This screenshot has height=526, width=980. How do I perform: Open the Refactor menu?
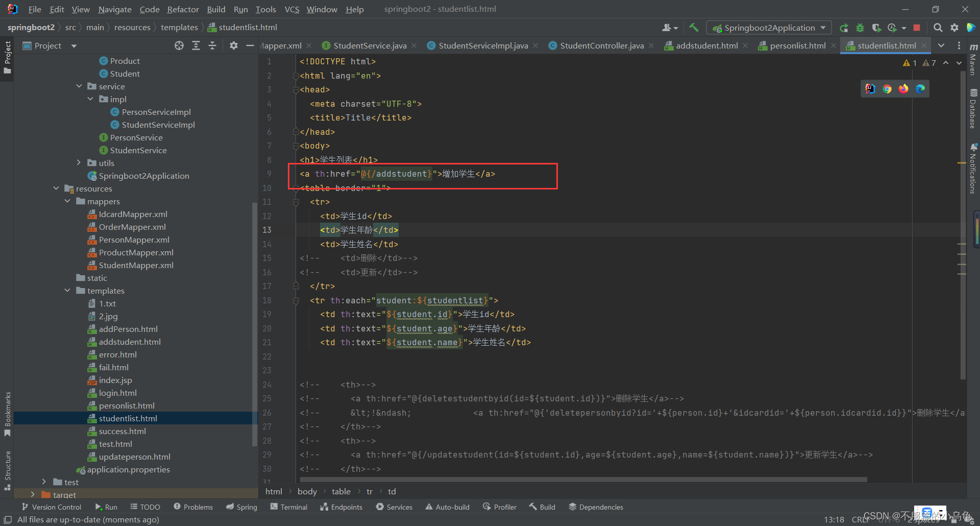coord(183,9)
